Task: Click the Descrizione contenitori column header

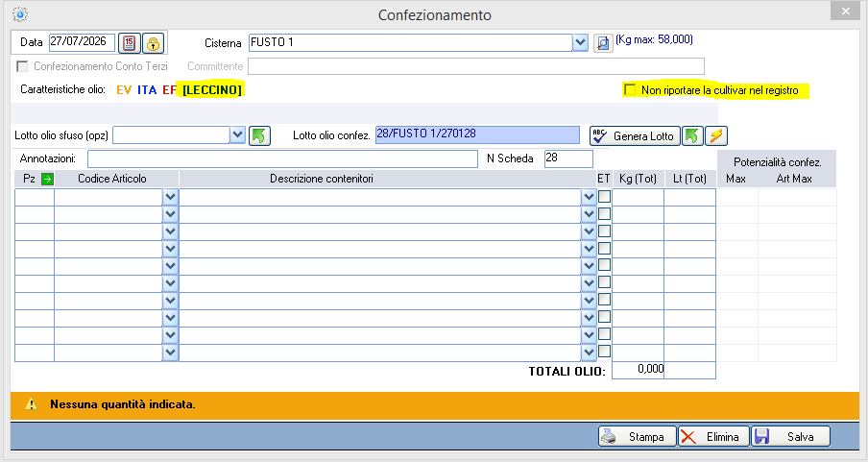Action: click(x=321, y=179)
